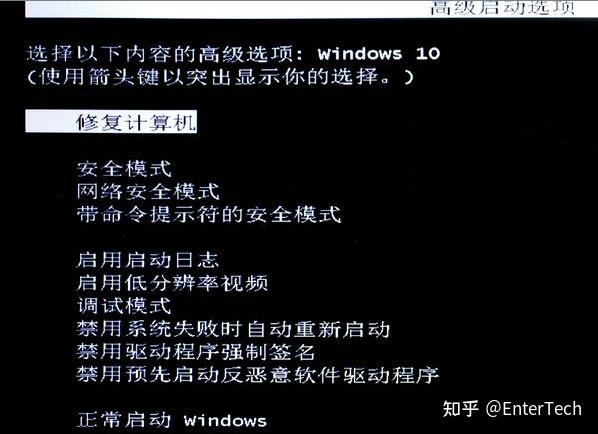Click the 知乎 @EnterTech watermark
The image size is (598, 434).
point(512,409)
